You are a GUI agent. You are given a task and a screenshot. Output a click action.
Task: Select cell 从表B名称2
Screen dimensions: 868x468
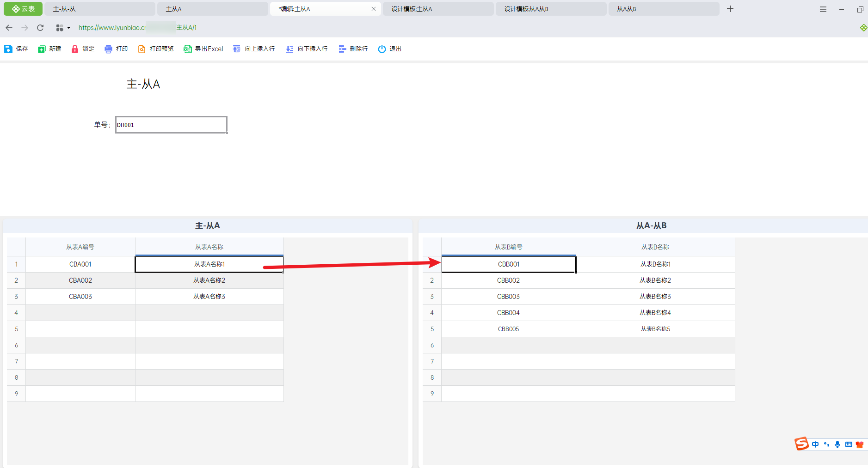pyautogui.click(x=655, y=280)
